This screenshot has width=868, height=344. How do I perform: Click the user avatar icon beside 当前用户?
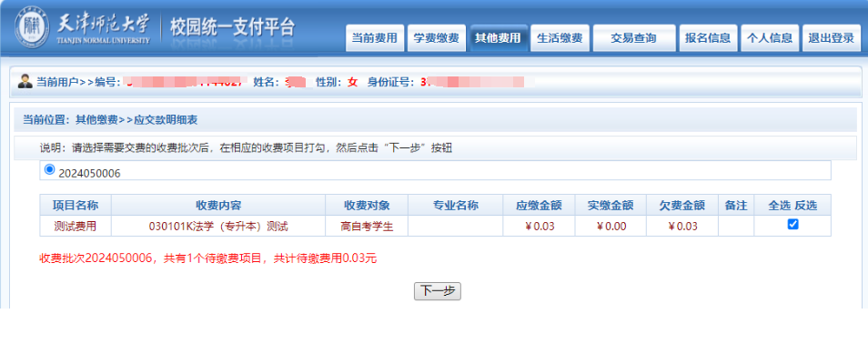coord(25,81)
